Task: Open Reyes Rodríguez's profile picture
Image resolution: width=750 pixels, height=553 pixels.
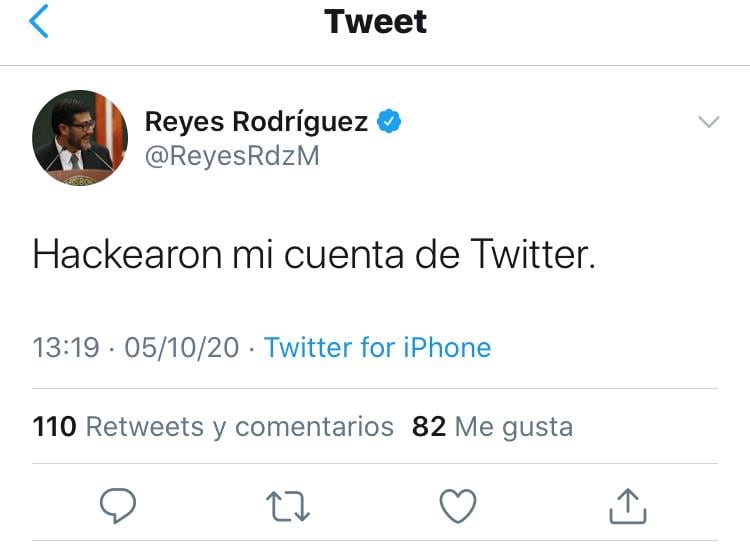Action: click(80, 138)
